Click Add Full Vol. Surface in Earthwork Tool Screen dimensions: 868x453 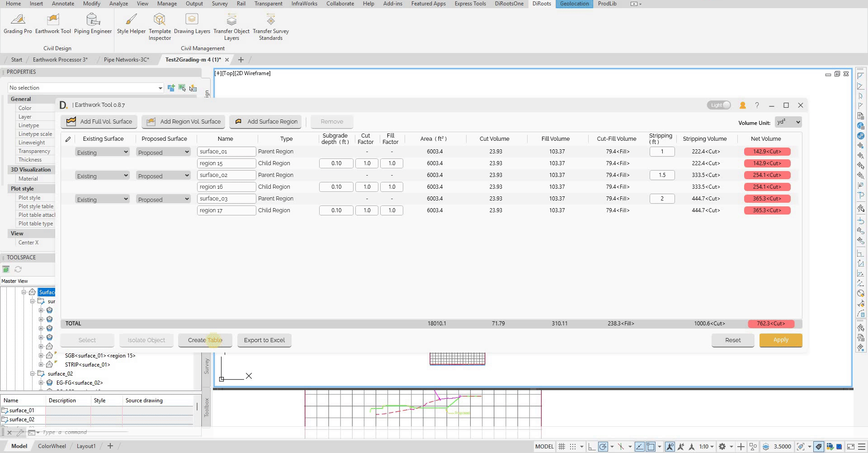[x=99, y=122]
